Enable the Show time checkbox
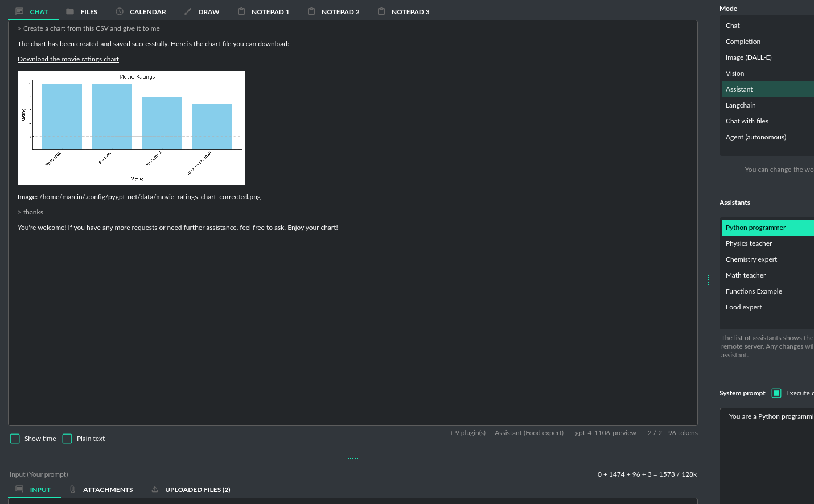The width and height of the screenshot is (814, 504). click(15, 438)
